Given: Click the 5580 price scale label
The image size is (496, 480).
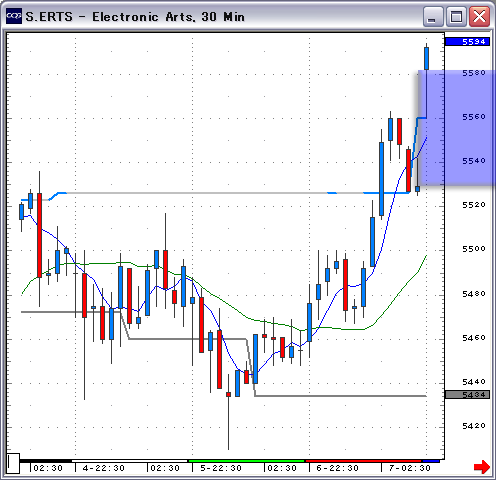Looking at the screenshot, I should (474, 73).
